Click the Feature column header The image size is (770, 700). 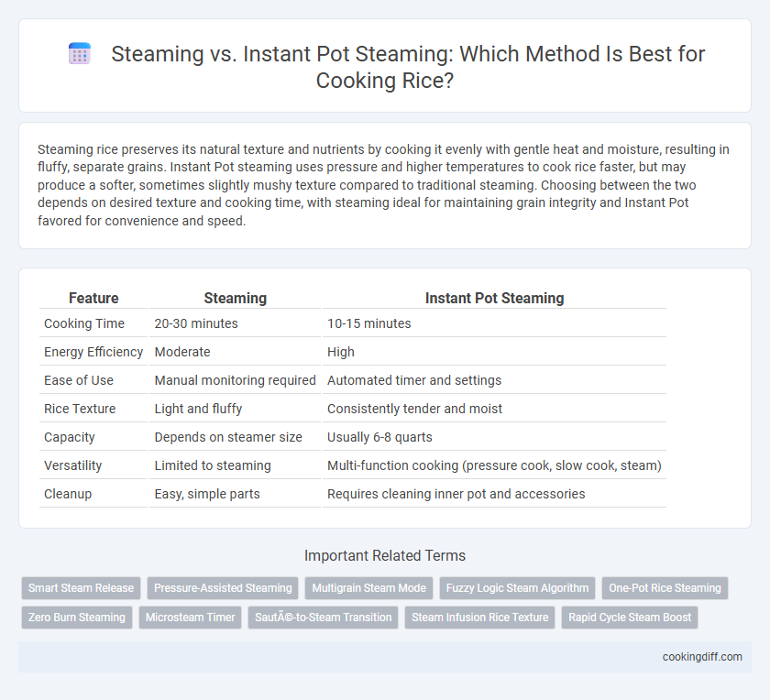93,298
